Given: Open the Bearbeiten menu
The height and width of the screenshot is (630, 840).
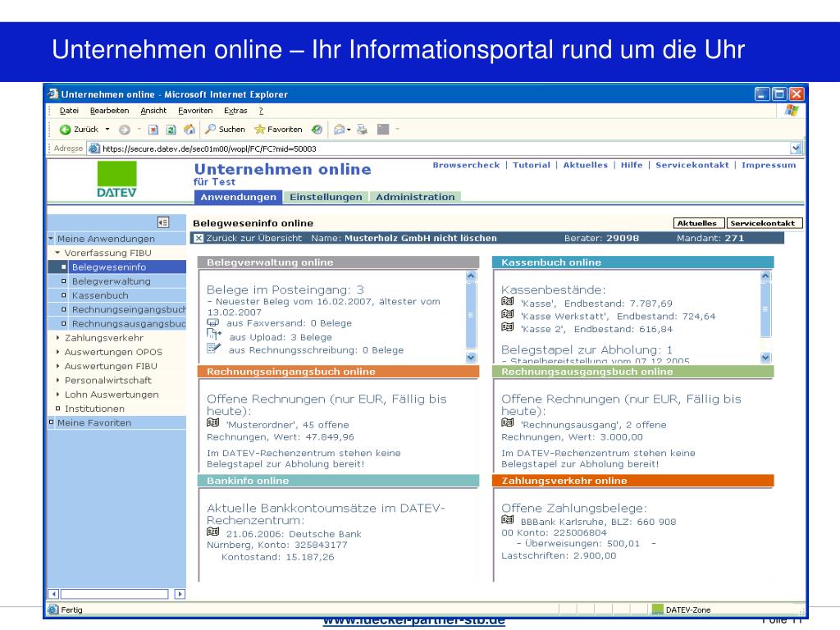Looking at the screenshot, I should click(x=109, y=111).
